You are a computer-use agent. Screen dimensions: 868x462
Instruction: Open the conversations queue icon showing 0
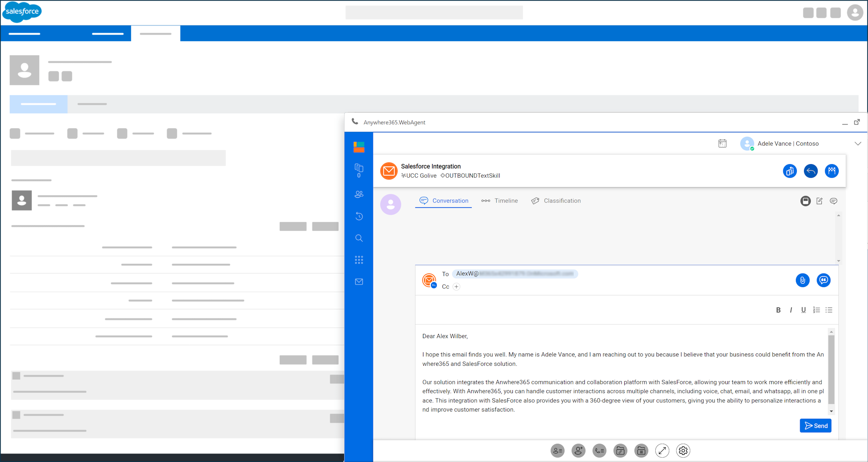tap(359, 171)
